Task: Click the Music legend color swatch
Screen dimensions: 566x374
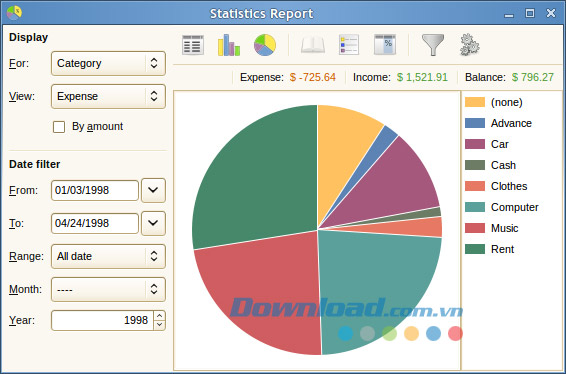Action: [x=475, y=228]
